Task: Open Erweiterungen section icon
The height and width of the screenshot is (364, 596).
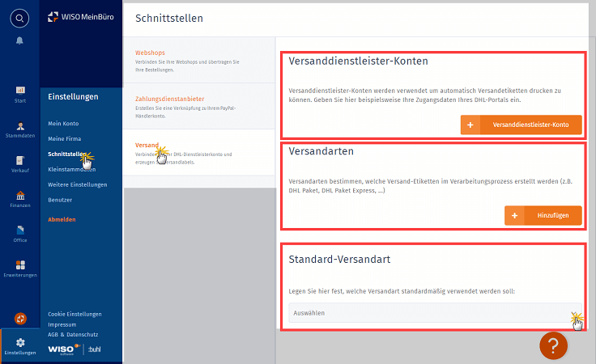Action: coord(20,265)
